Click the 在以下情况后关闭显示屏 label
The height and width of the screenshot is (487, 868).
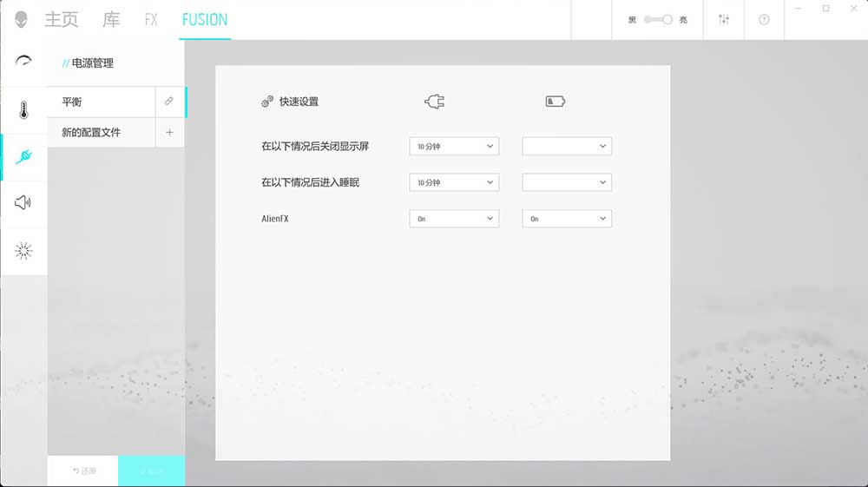(x=315, y=146)
